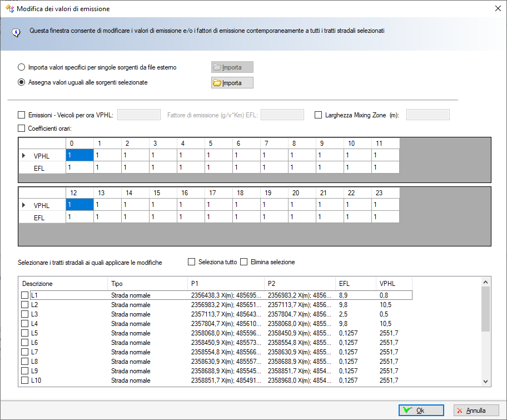The height and width of the screenshot is (420, 507).
Task: Click the row arrow beside VPHL hours 0-11
Action: coord(23,156)
